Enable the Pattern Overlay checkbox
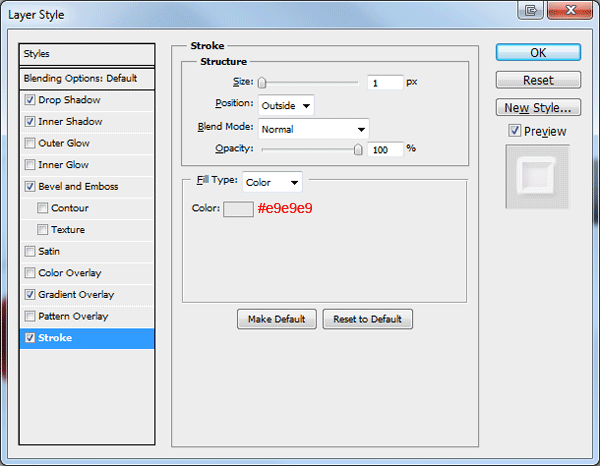The height and width of the screenshot is (466, 600). pyautogui.click(x=30, y=316)
